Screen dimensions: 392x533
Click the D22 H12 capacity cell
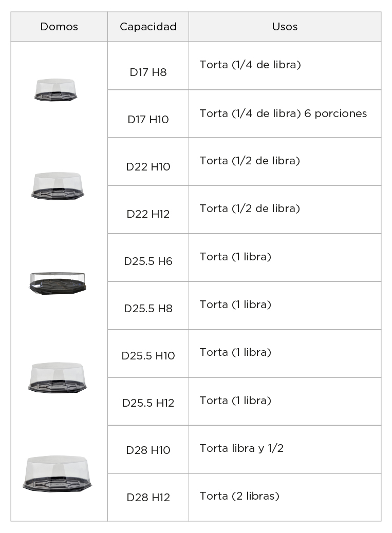(x=148, y=210)
